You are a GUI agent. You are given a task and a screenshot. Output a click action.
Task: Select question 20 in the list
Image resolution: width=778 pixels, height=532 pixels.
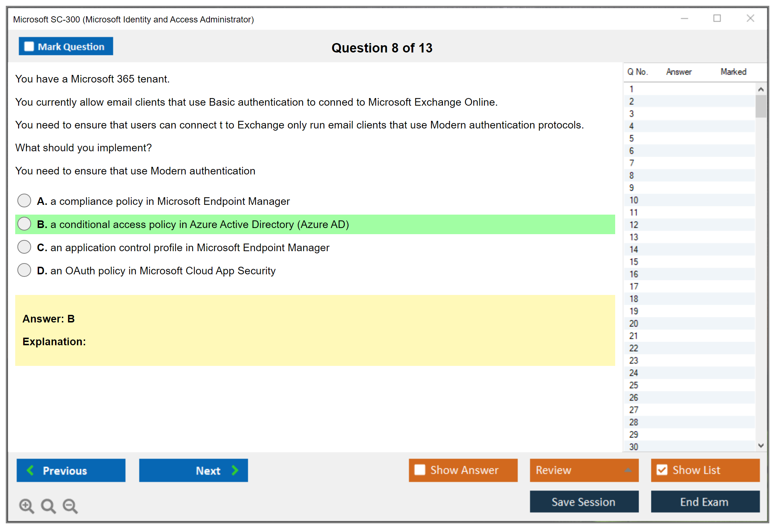click(x=634, y=324)
